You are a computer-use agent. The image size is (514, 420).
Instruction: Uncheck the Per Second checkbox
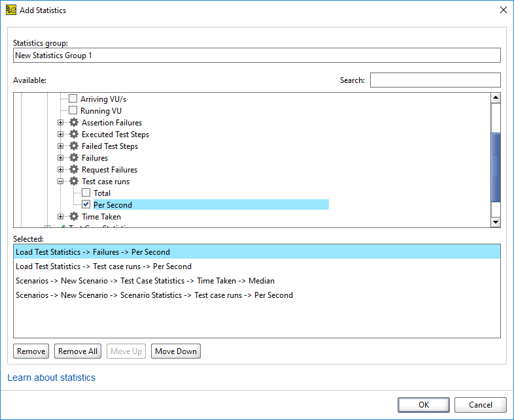click(86, 204)
